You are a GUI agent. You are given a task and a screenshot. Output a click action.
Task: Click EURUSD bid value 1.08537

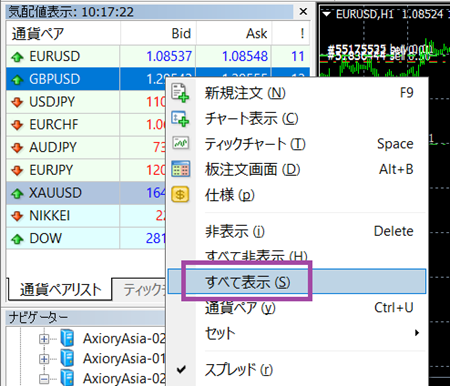pyautogui.click(x=169, y=56)
